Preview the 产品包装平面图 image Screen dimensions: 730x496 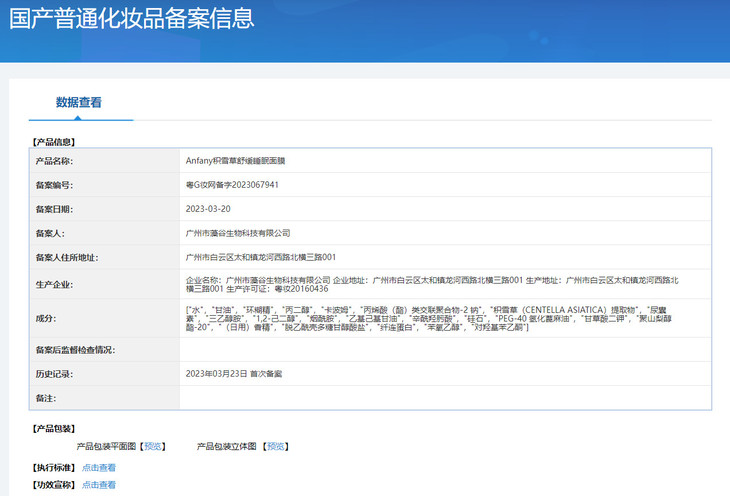tap(153, 446)
